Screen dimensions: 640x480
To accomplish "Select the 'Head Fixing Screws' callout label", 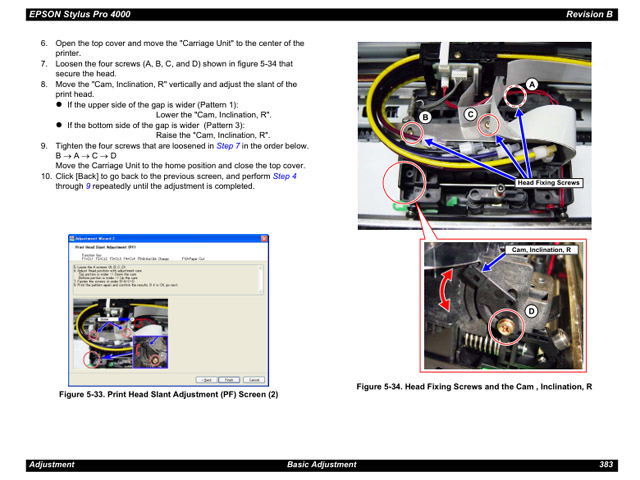I will [x=548, y=183].
